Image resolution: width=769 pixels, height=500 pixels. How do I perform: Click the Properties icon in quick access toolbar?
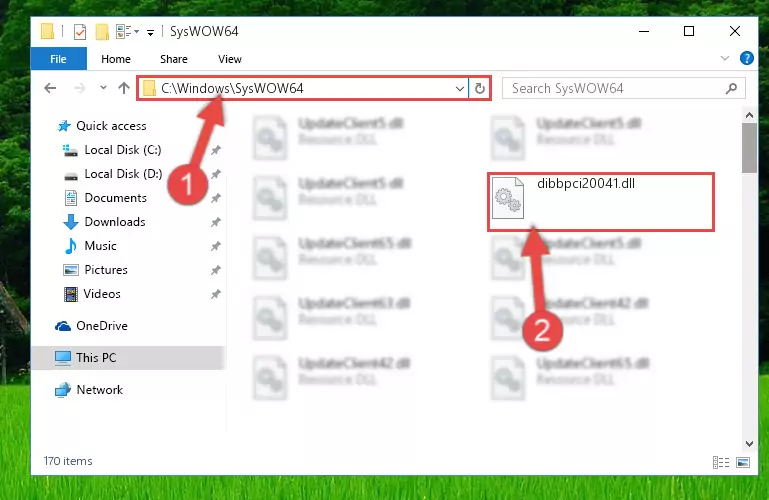[x=79, y=32]
